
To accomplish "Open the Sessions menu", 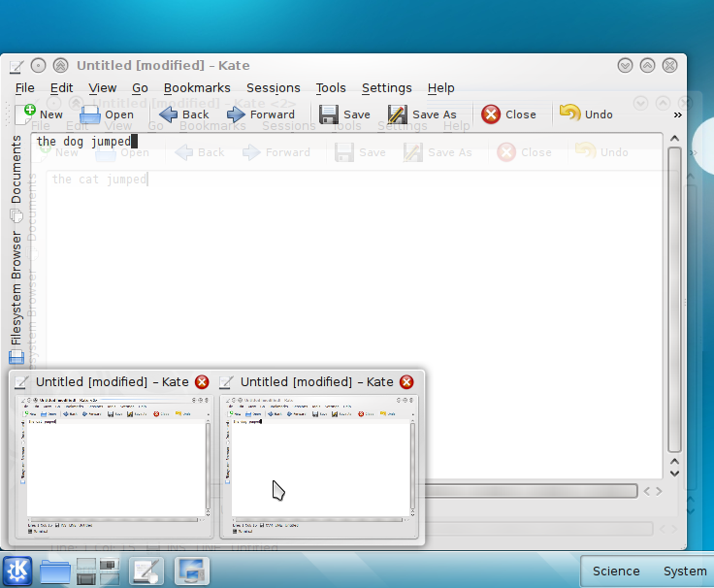I will (274, 88).
